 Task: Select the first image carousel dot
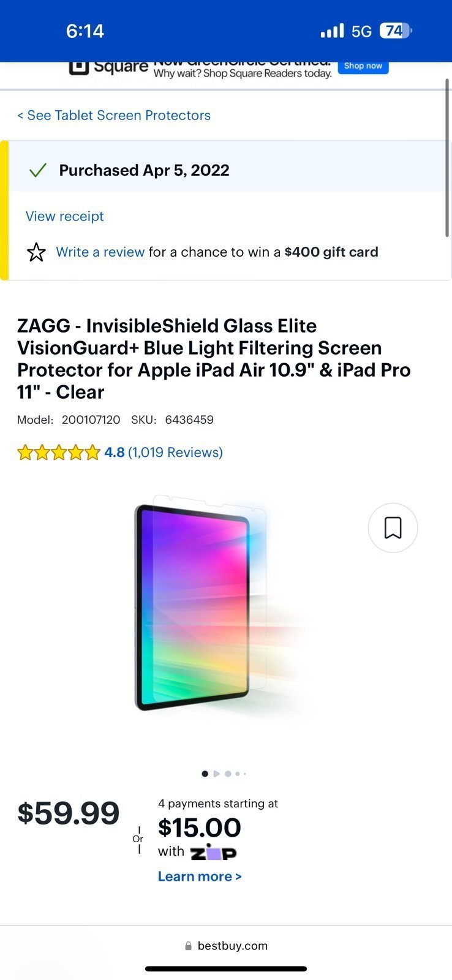pos(205,774)
